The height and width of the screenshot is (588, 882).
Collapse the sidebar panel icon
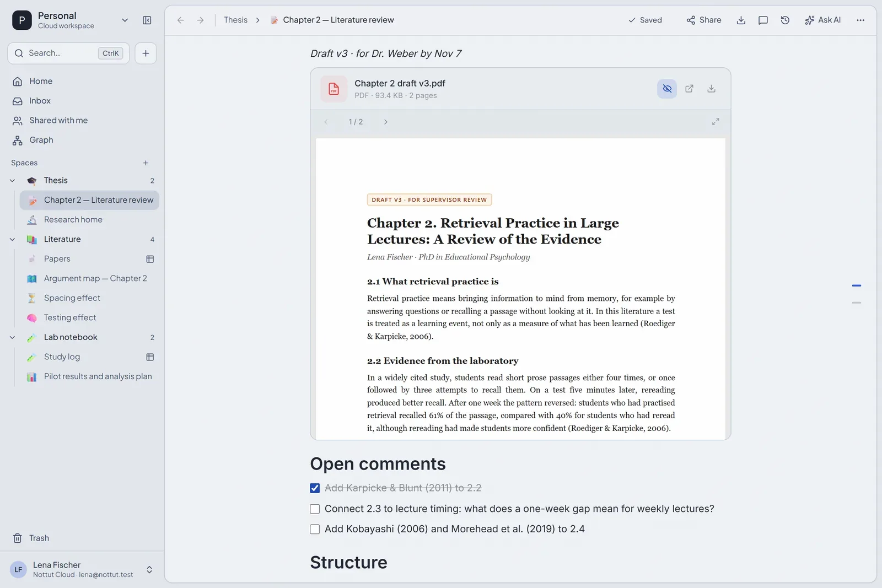(x=147, y=20)
